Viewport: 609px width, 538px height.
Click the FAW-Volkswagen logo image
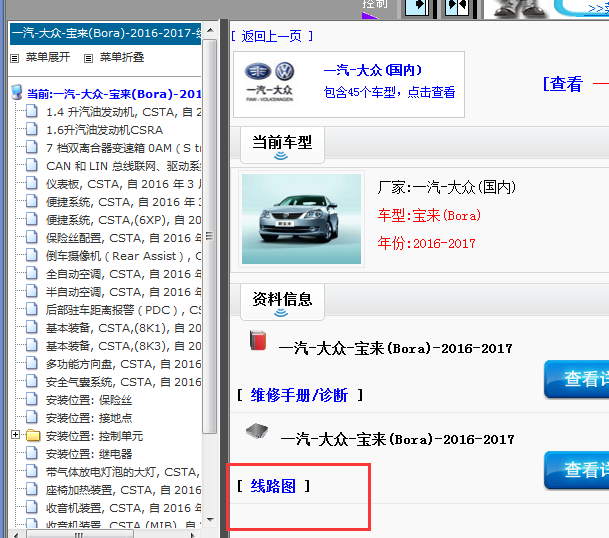pos(270,82)
